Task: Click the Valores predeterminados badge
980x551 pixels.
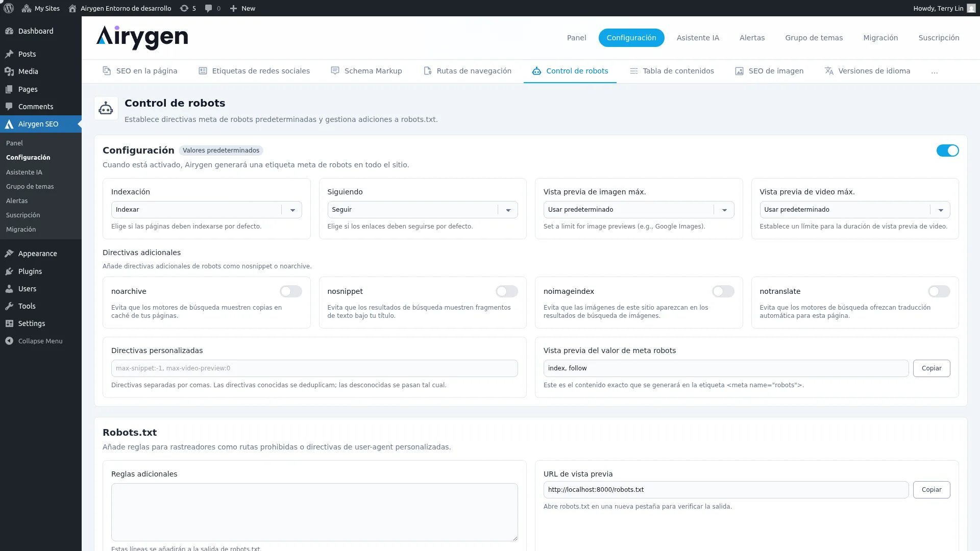Action: [x=221, y=151]
